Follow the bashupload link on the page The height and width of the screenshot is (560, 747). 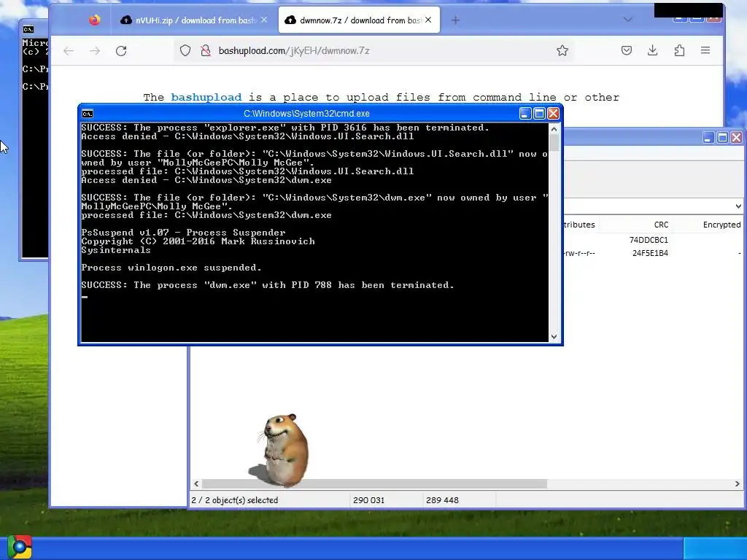click(206, 97)
